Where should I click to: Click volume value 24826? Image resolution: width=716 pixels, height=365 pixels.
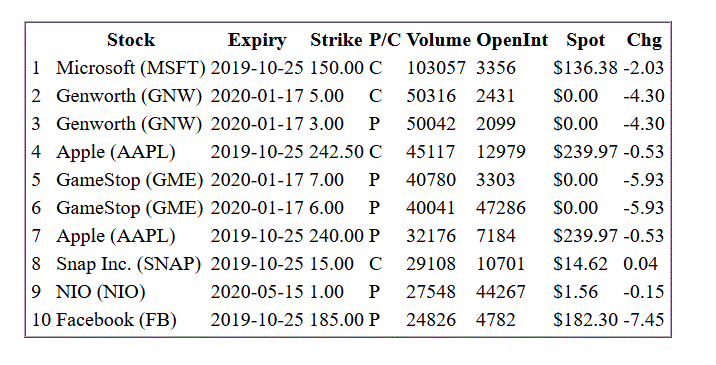(431, 320)
